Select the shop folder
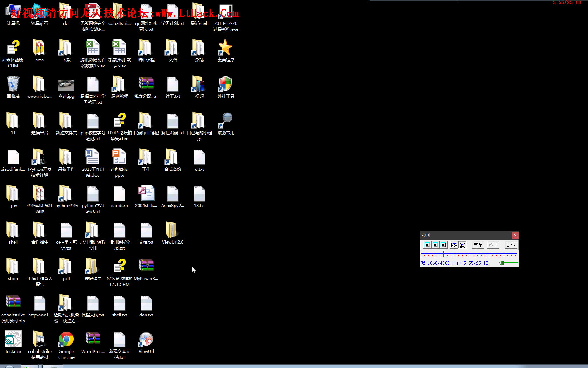Screen dimensions: 588x368 [x=13, y=269]
